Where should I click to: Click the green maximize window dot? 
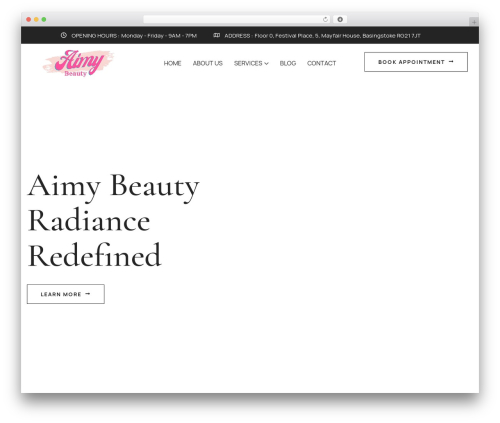pos(44,19)
